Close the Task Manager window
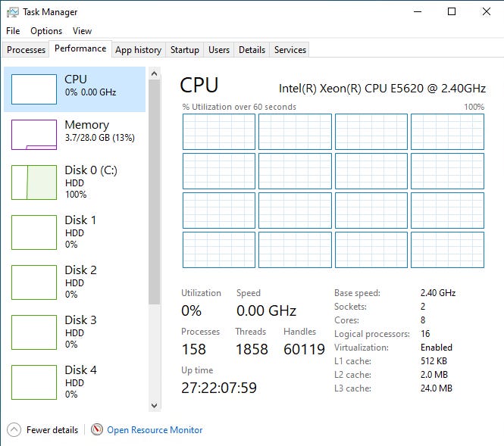The width and height of the screenshot is (504, 446). point(487,12)
